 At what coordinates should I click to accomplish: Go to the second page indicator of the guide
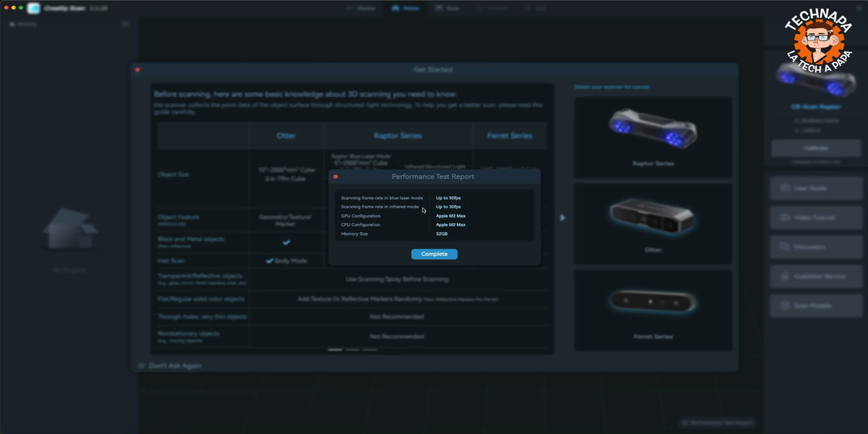pyautogui.click(x=352, y=349)
